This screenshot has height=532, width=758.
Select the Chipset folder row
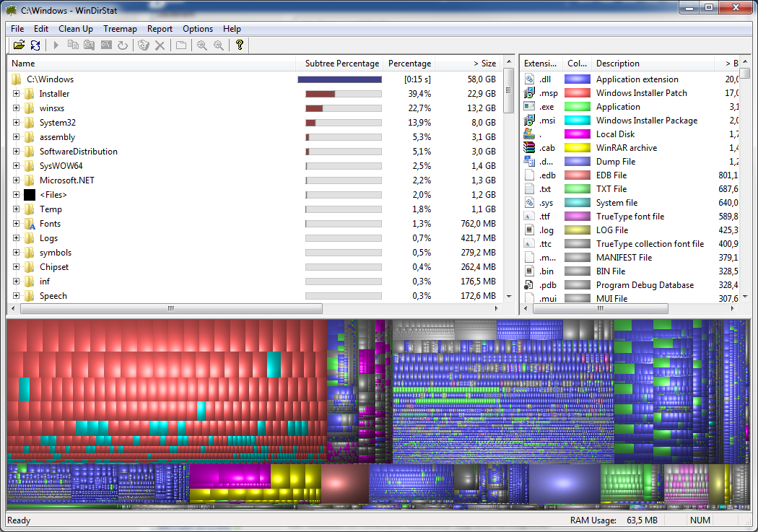click(x=254, y=267)
